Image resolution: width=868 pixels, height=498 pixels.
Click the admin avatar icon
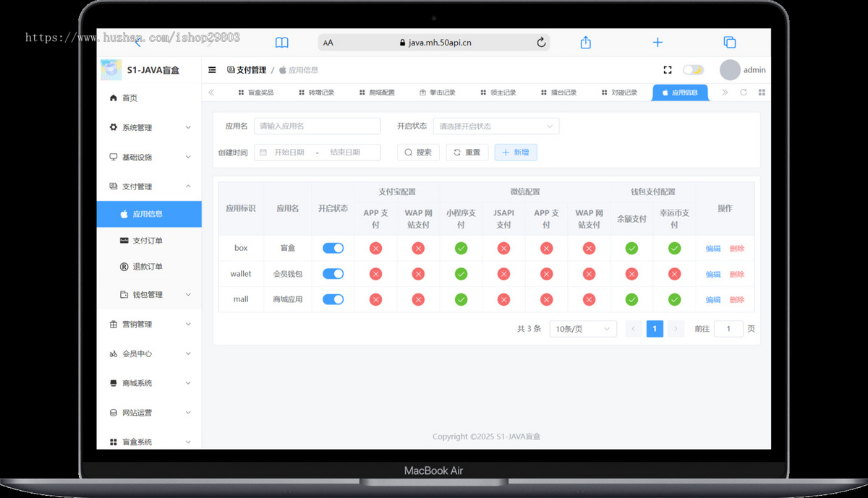tap(730, 69)
